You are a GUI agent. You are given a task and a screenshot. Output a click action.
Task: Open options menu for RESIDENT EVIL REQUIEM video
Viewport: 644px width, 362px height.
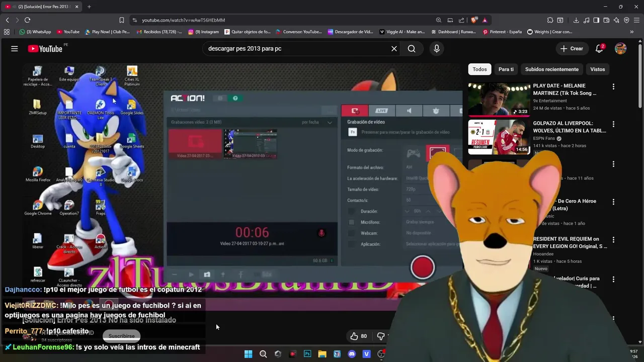[613, 240]
